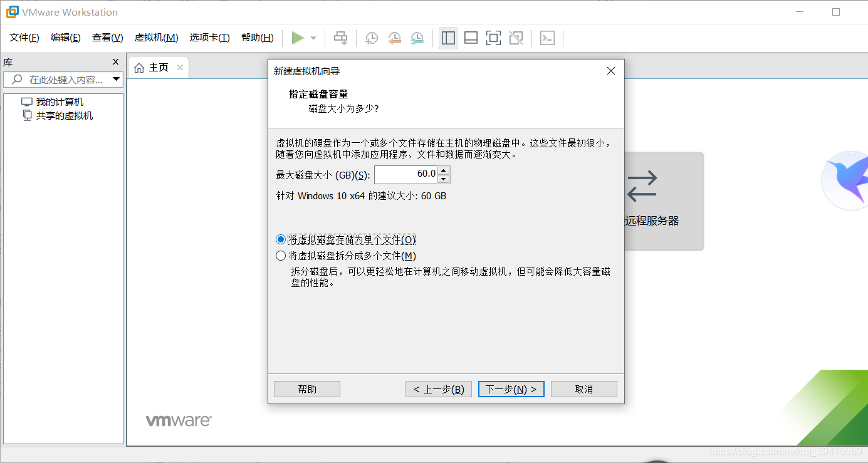The height and width of the screenshot is (463, 868).
Task: Close the 新建虚拟机向导 dialog
Action: point(612,71)
